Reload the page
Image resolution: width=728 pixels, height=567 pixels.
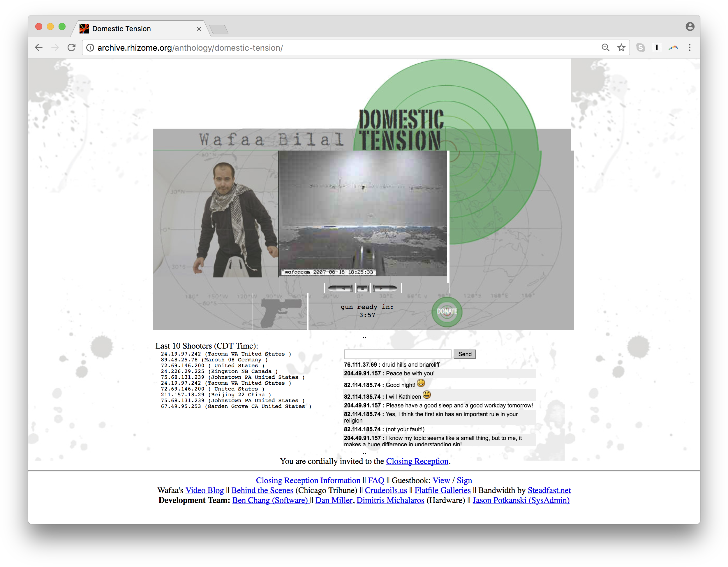[71, 48]
